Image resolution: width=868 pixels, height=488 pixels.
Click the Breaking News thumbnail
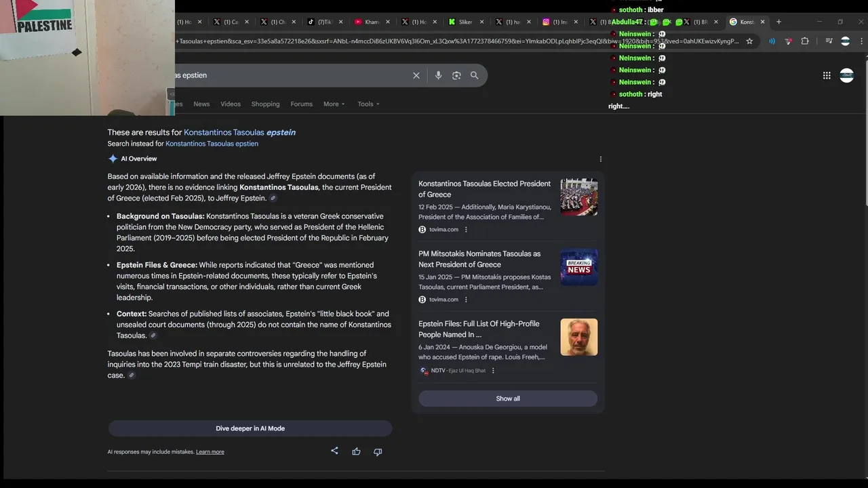tap(579, 267)
